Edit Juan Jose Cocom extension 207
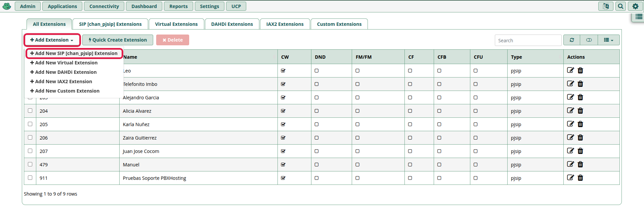The width and height of the screenshot is (644, 208). pos(570,151)
